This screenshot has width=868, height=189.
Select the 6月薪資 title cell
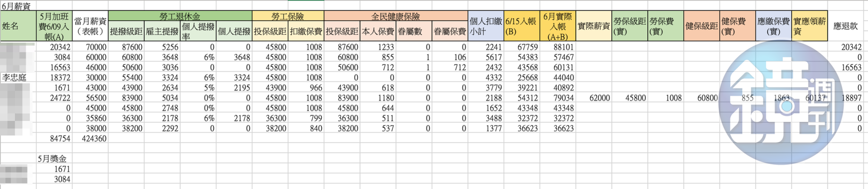pos(18,6)
